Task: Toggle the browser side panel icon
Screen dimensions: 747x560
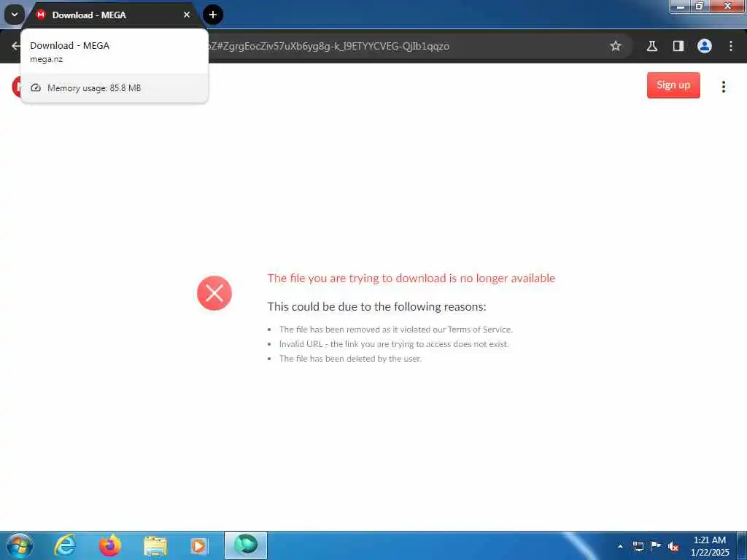Action: pos(678,46)
